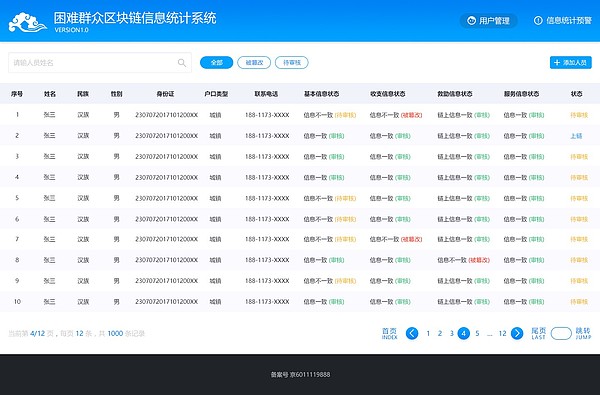Open 信息统计预警 warning page
Viewport: 600px width, 395px height.
[562, 20]
